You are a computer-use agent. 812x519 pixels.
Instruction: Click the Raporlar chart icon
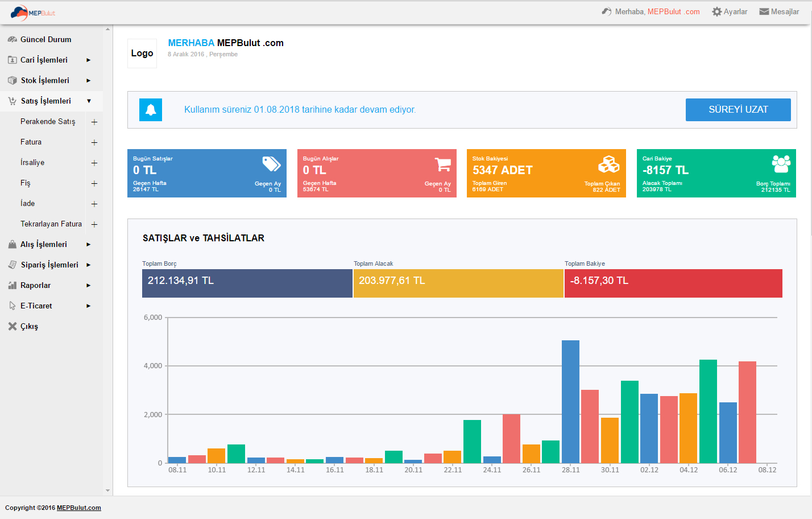(x=12, y=285)
